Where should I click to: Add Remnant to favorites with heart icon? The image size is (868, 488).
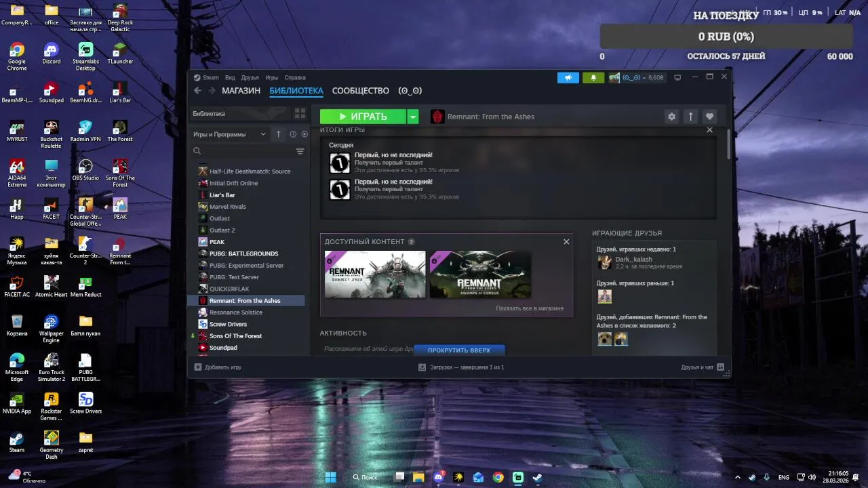pos(709,117)
